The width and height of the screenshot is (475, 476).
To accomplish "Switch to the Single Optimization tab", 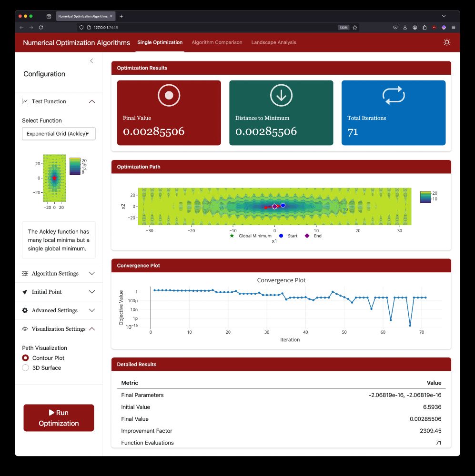I will (160, 42).
